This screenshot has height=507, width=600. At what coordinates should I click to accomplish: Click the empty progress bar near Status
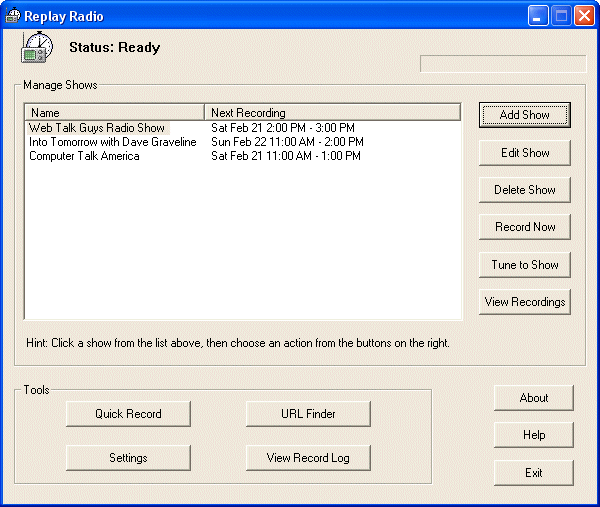point(503,64)
